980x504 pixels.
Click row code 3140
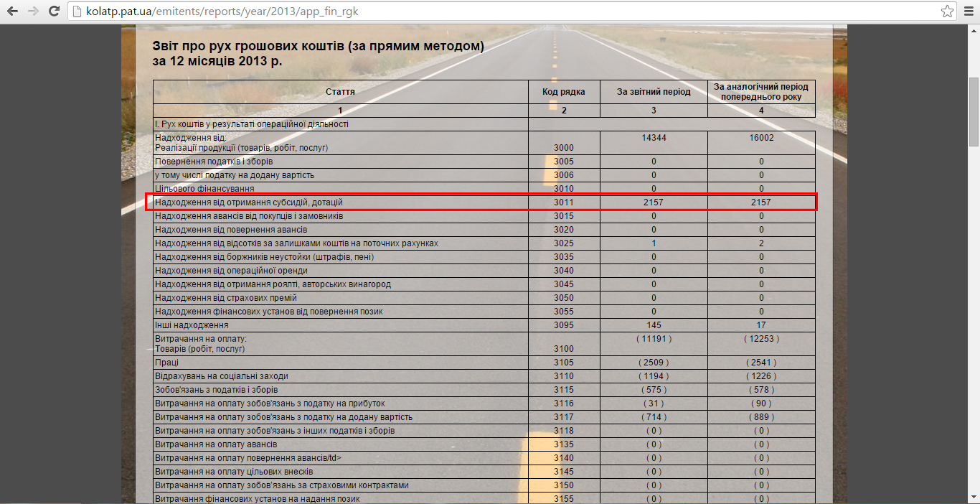[x=564, y=458]
